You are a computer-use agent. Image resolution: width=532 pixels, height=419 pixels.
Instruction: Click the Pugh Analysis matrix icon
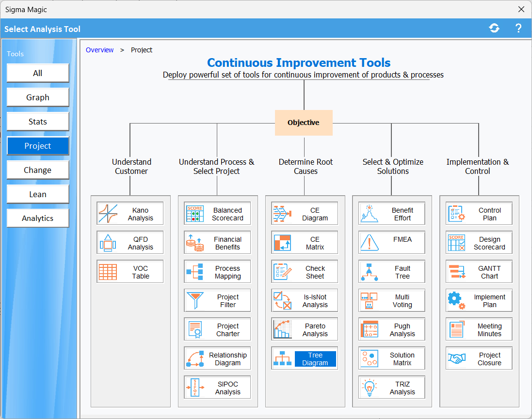pos(370,329)
